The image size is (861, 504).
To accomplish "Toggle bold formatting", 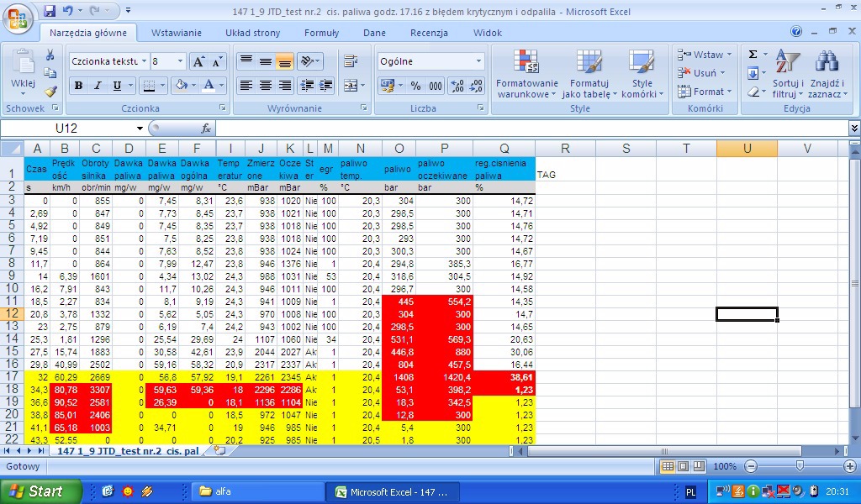I will click(x=78, y=86).
